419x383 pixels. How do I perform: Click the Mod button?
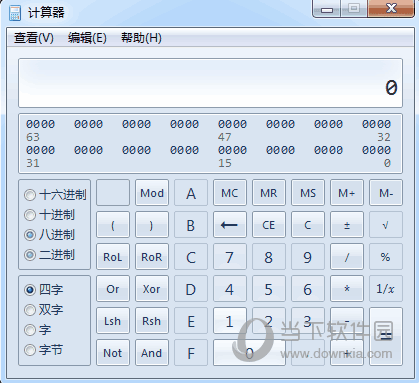[152, 193]
